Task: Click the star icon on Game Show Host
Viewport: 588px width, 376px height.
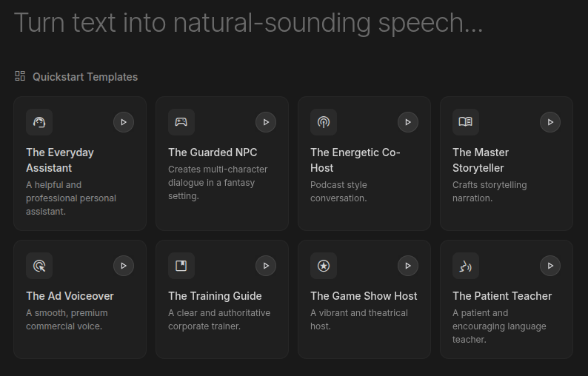Action: coord(324,266)
